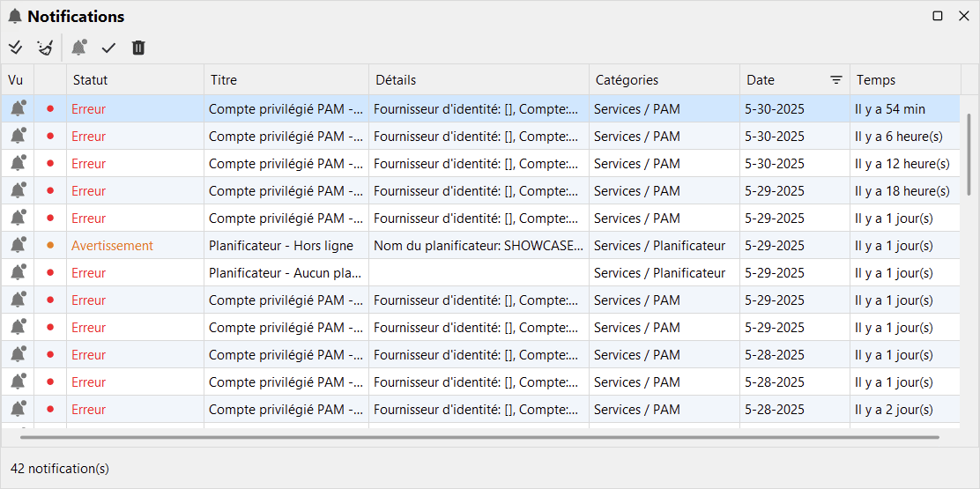Toggle the bell of the "Planificateur - Aucun" row

point(18,273)
